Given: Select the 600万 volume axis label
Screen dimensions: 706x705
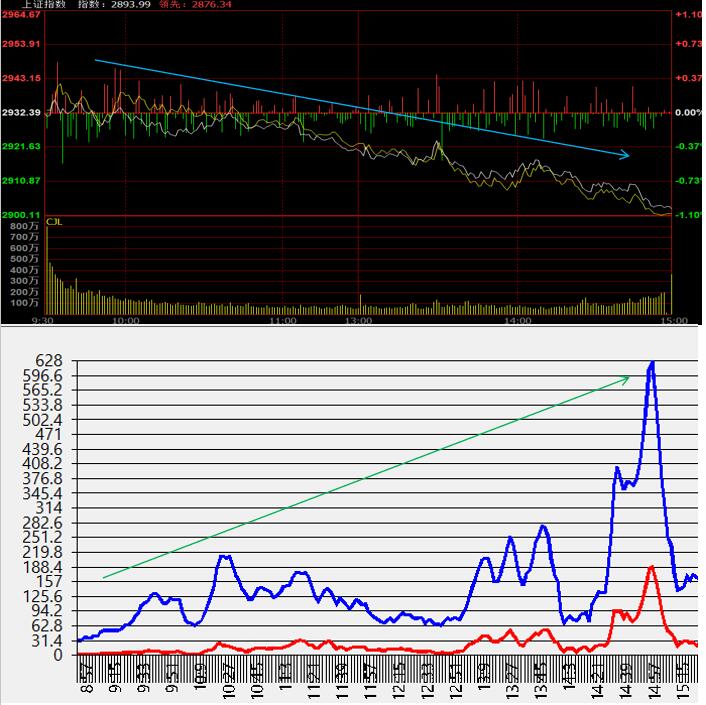Looking at the screenshot, I should click(24, 248).
